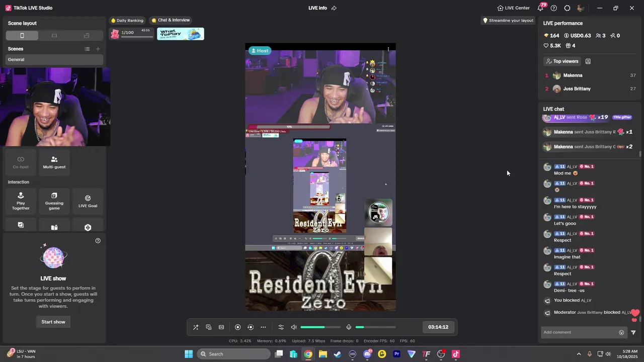Click the taskbar Search box

pos(233,354)
